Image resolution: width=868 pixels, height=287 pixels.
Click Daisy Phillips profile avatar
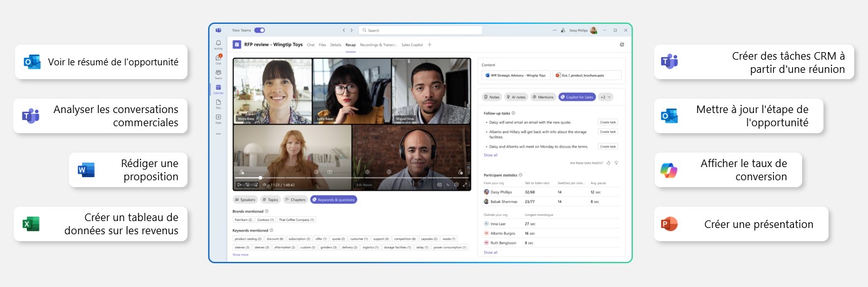coord(593,30)
